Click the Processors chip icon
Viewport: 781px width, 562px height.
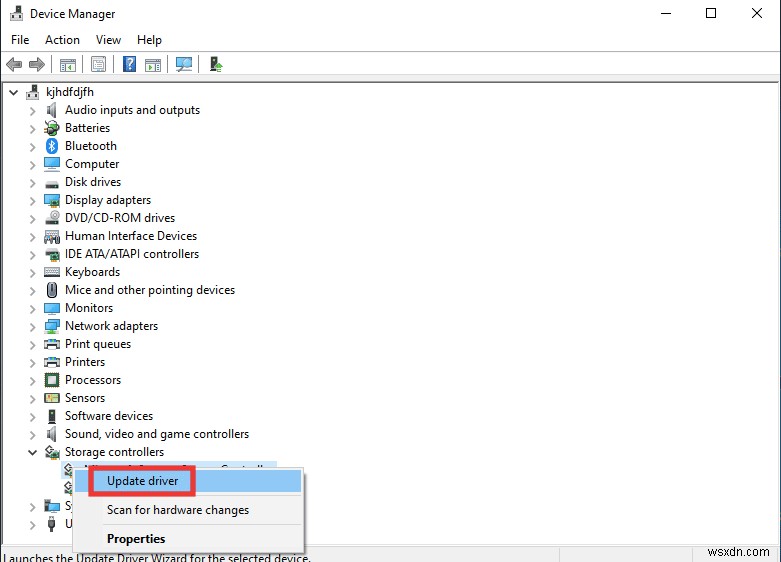click(x=52, y=380)
